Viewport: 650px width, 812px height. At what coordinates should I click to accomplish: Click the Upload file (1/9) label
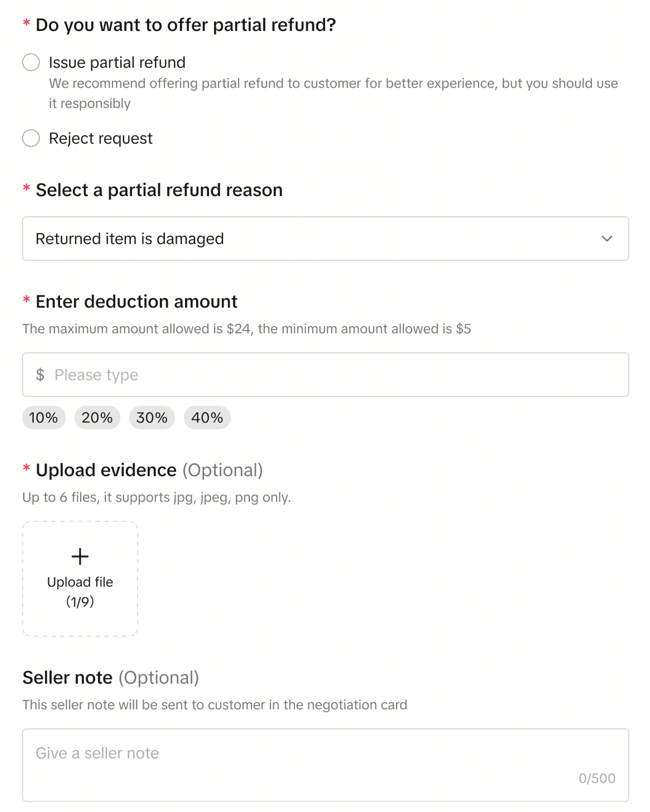click(x=80, y=591)
